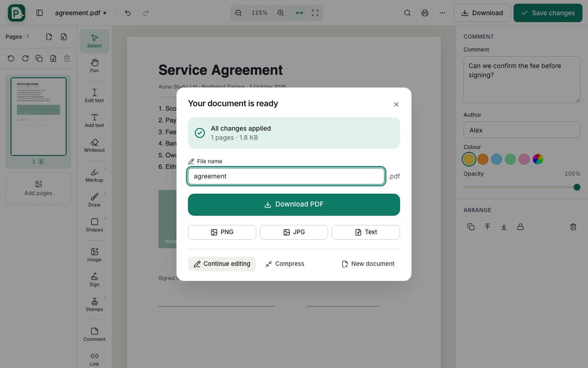
Task: Start a New document
Action: point(368,264)
